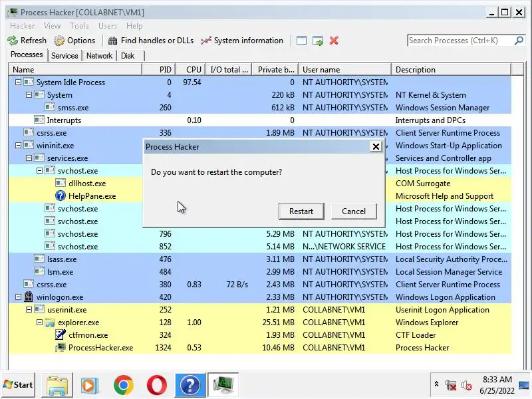532x399 pixels.
Task: Open Windows Explorer from taskbar
Action: coord(57,385)
